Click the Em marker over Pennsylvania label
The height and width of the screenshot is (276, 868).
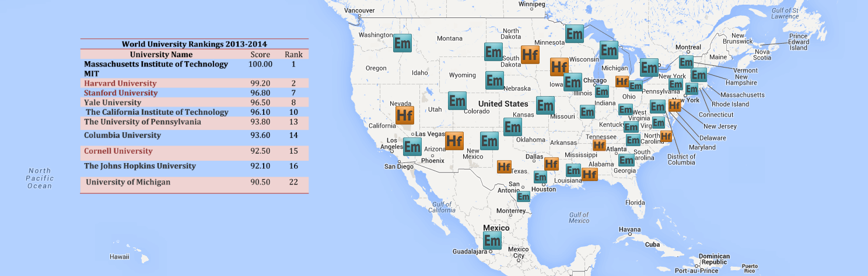point(675,84)
